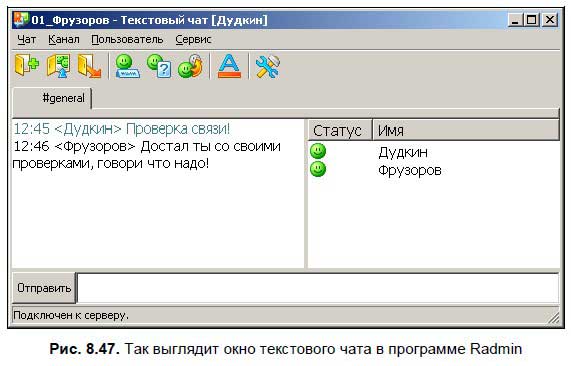Open the Сервис menu

193,39
